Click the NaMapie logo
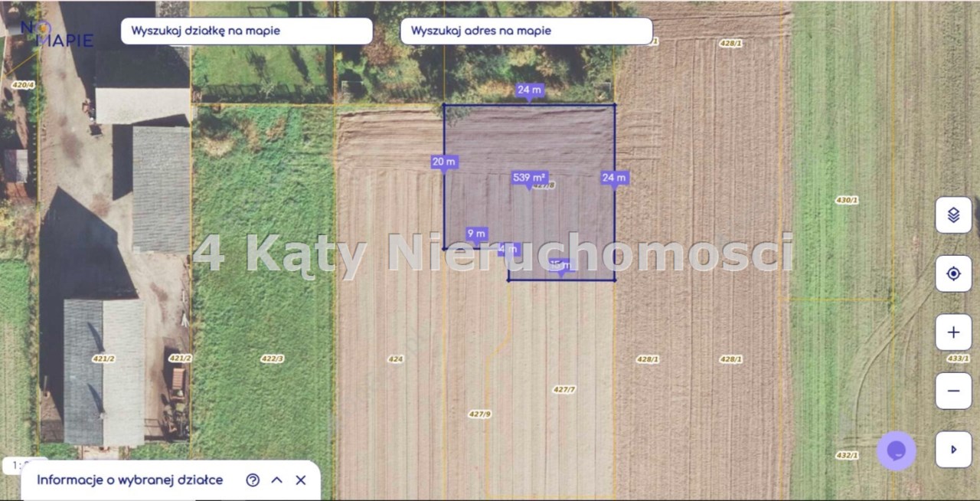The height and width of the screenshot is (501, 980). (x=57, y=34)
